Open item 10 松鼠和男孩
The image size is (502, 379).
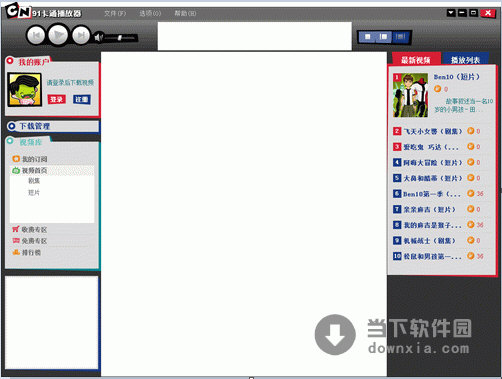[433, 256]
